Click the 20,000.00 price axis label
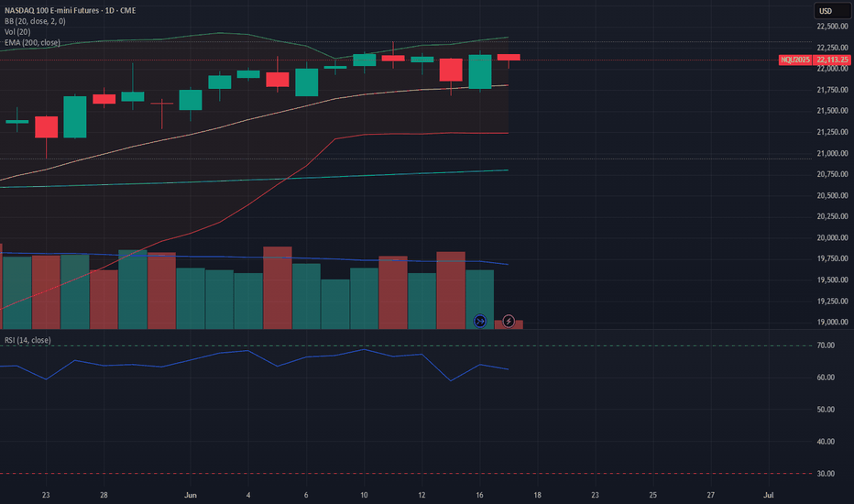This screenshot has width=854, height=504. [x=832, y=237]
